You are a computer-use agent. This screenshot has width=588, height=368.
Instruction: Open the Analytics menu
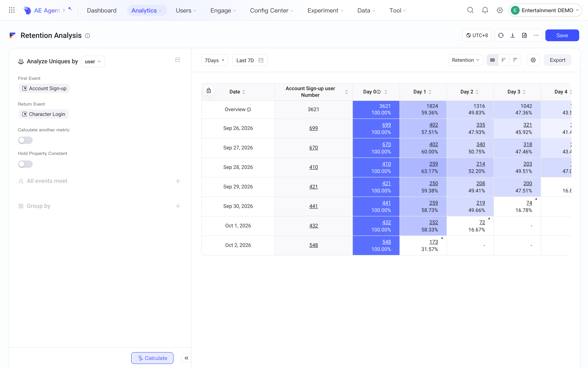tap(147, 10)
